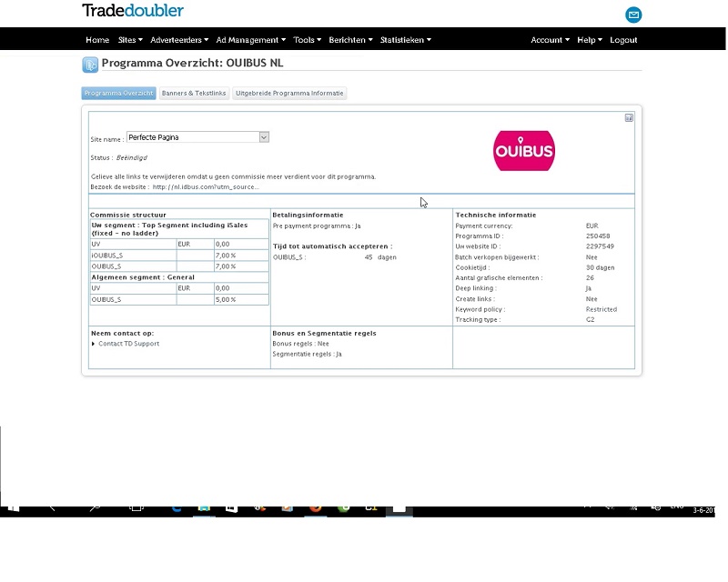The image size is (728, 582).
Task: Open the messages envelope icon
Action: pos(633,15)
